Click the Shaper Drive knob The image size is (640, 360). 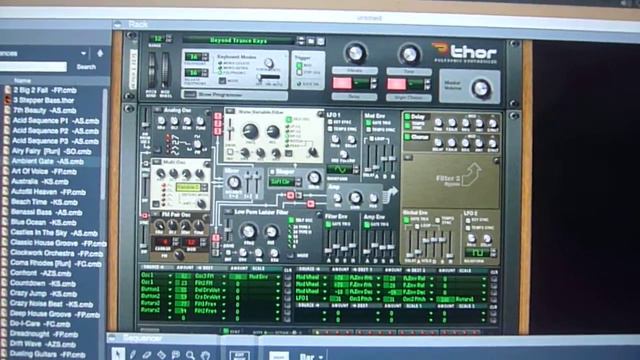[x=313, y=178]
